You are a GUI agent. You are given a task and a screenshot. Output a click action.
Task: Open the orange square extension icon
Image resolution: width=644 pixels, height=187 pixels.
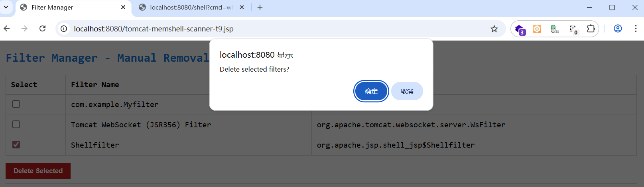[x=537, y=29]
